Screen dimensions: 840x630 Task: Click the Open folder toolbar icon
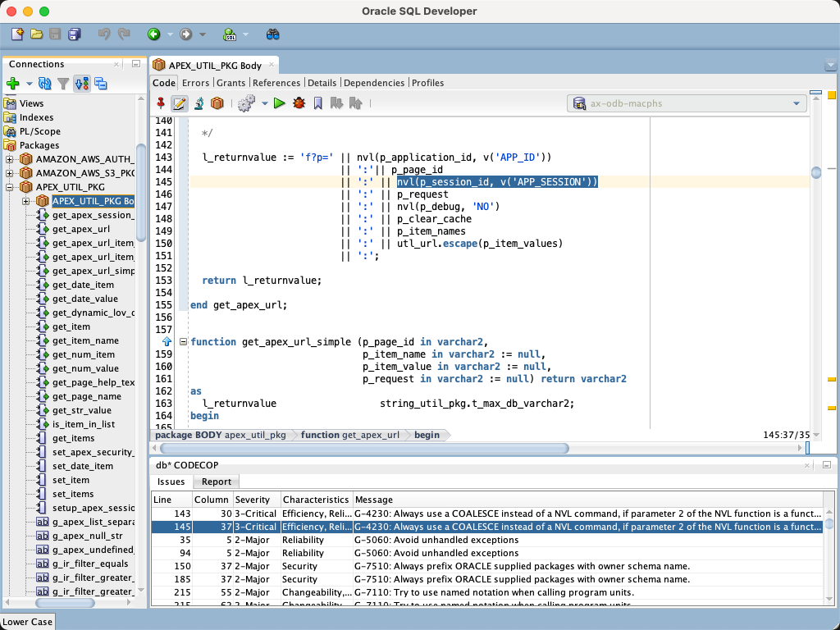[36, 34]
